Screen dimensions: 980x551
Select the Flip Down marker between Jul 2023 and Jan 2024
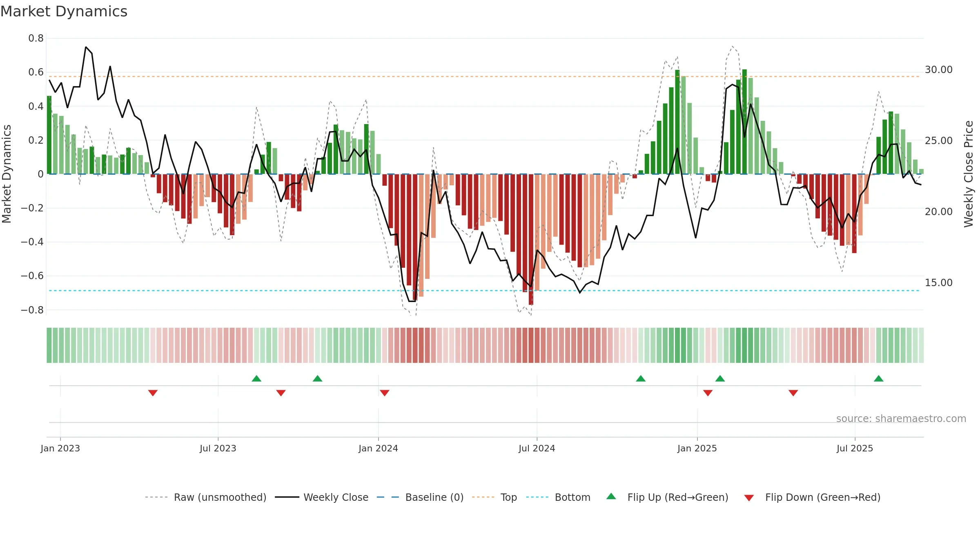281,393
